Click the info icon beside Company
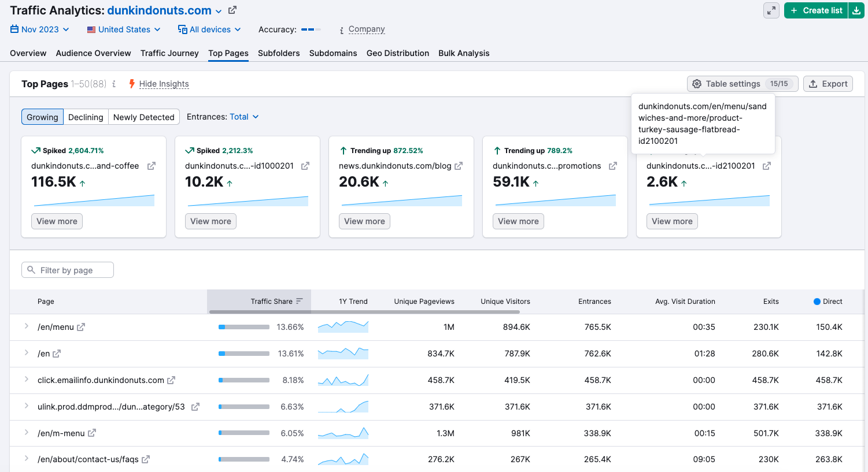 pyautogui.click(x=342, y=30)
